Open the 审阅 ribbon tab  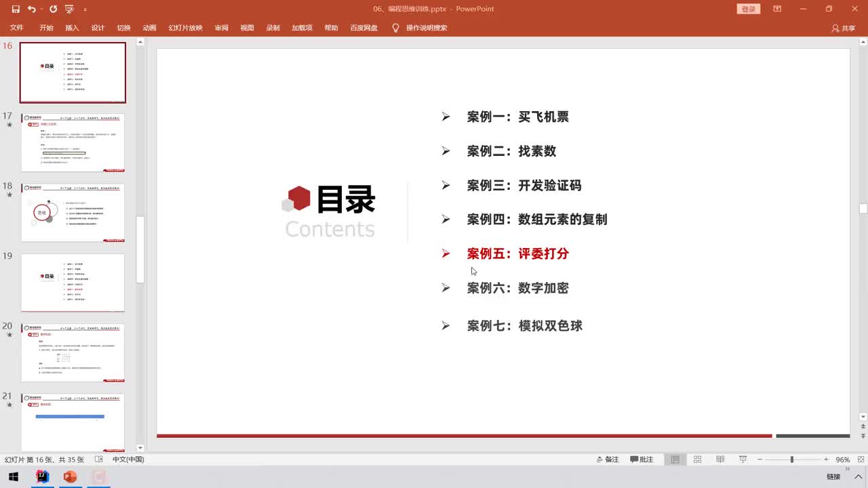(x=221, y=28)
